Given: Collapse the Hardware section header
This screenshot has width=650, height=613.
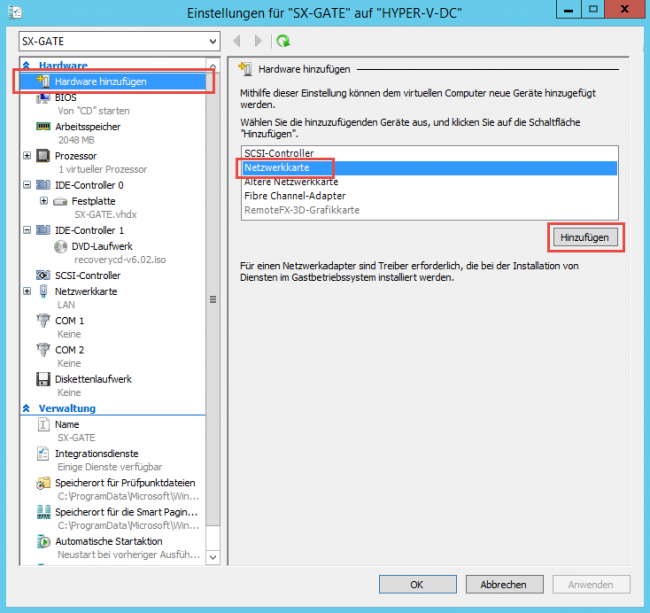Looking at the screenshot, I should [27, 65].
